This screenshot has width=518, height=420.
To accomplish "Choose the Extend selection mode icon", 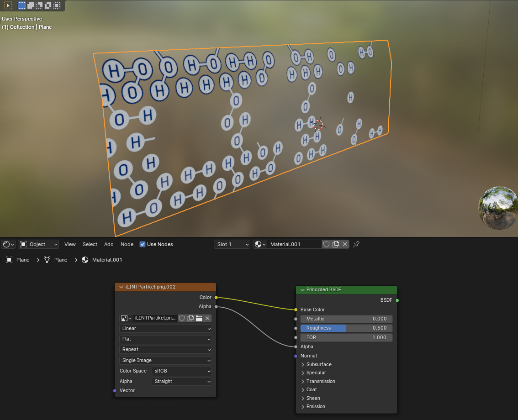I will 31,5.
